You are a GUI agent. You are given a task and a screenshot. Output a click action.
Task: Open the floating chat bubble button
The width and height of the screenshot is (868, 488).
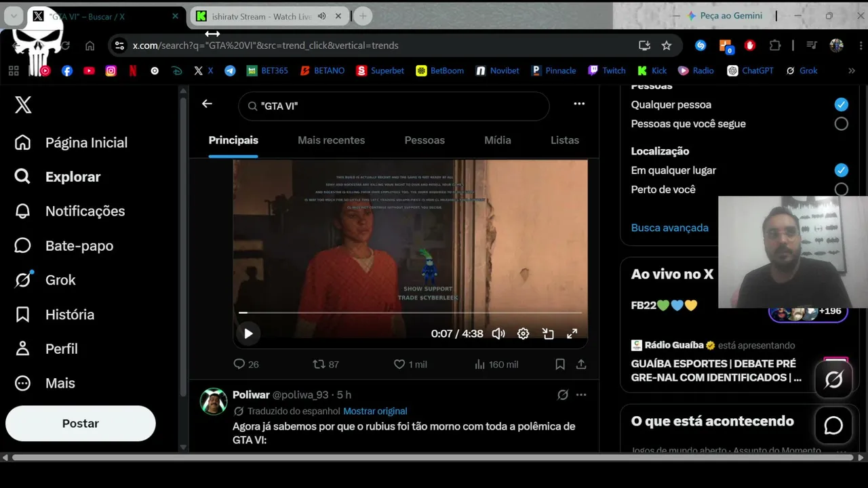tap(833, 426)
